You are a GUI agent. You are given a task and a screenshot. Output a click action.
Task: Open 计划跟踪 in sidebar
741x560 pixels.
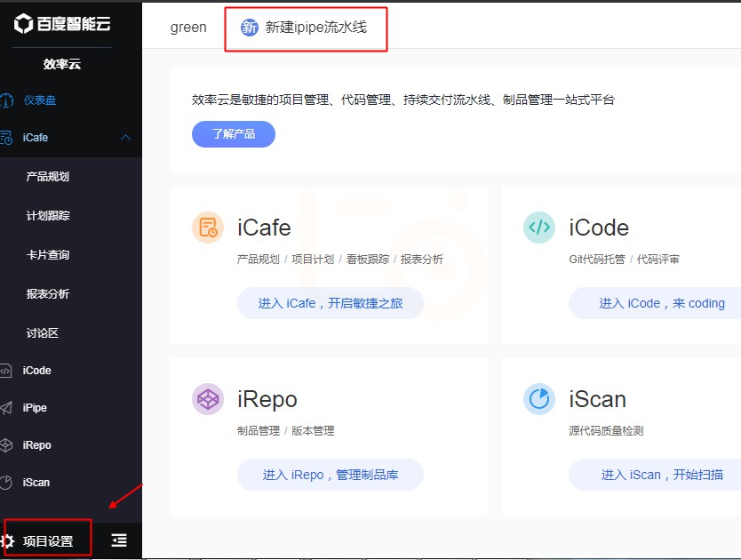pos(48,216)
